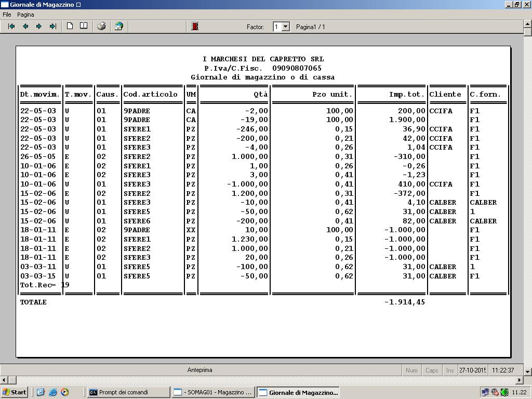Viewport: 532px width, 399px height.
Task: Click the Caps lock status indicator
Action: (432, 370)
